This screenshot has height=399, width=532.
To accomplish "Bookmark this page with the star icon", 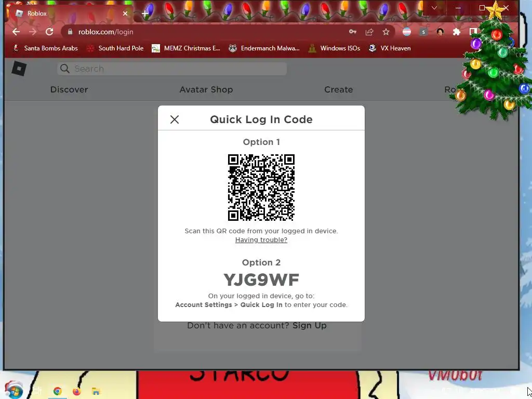I will (386, 32).
